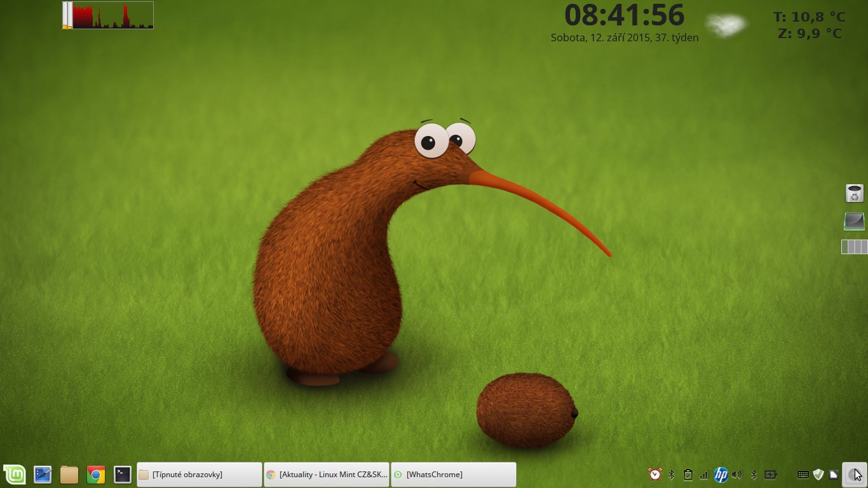Screen dimensions: 868x488
Task: Click the alarm clock tray icon
Action: click(x=655, y=474)
